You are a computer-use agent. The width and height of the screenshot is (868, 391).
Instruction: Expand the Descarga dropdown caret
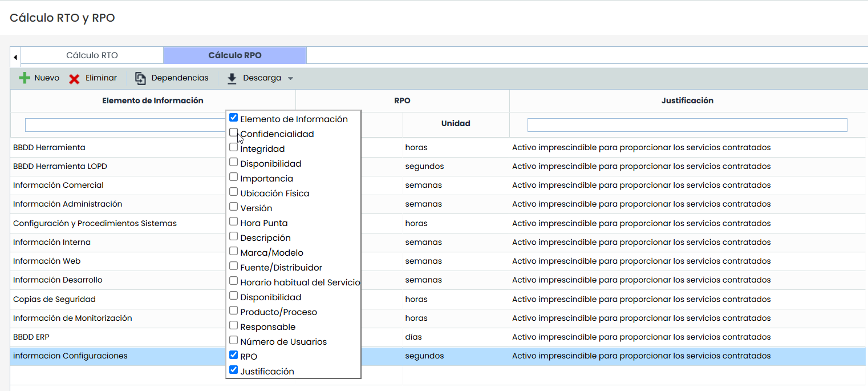[290, 79]
